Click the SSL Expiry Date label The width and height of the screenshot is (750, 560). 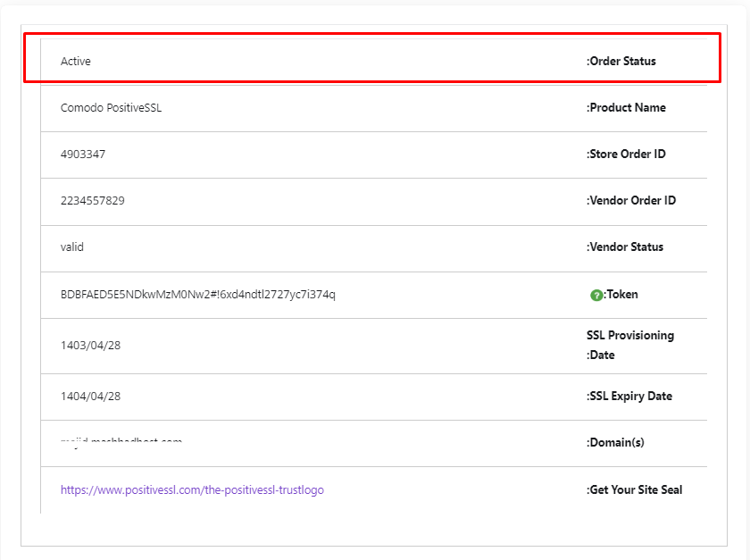coord(629,397)
